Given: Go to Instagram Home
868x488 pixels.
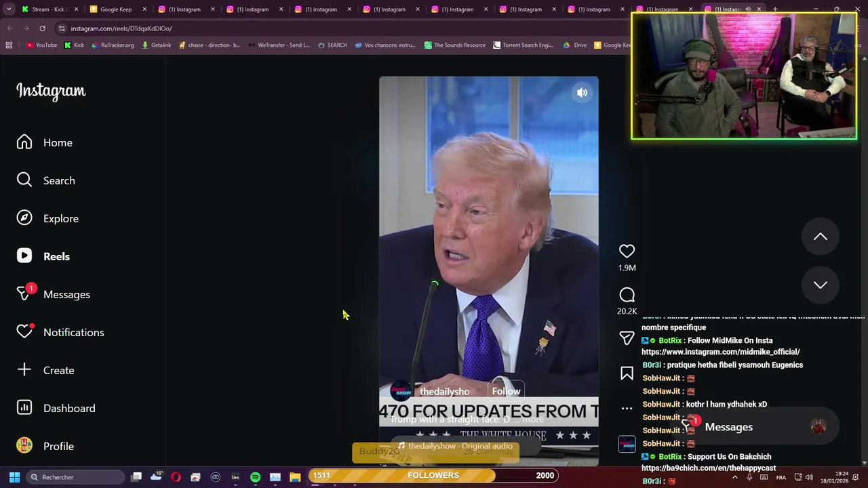Looking at the screenshot, I should (x=45, y=142).
